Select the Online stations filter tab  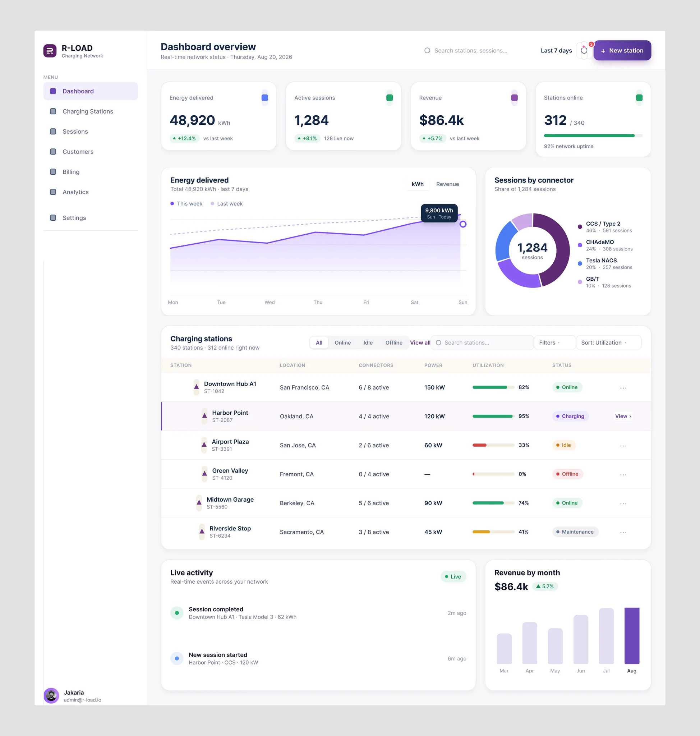342,342
